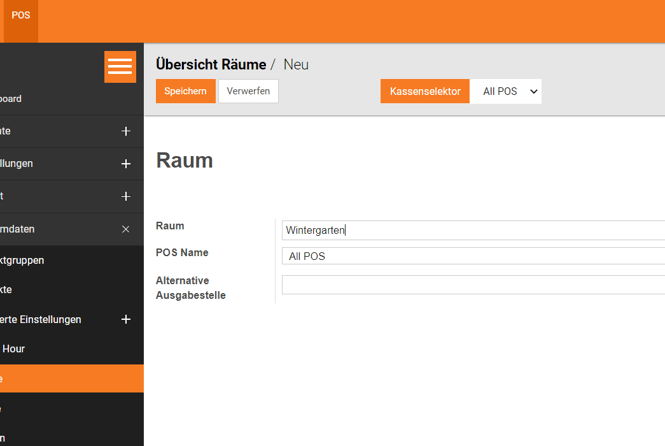This screenshot has width=665, height=446.
Task: Expand the third plus icon in sidebar
Action: [x=125, y=196]
